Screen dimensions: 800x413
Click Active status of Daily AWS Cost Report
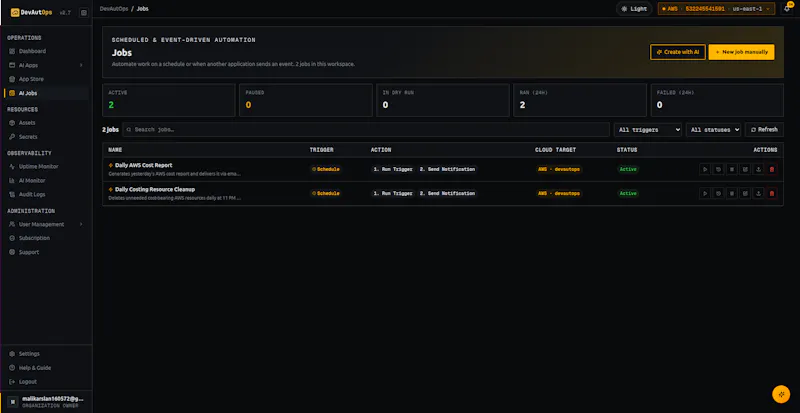[628, 169]
